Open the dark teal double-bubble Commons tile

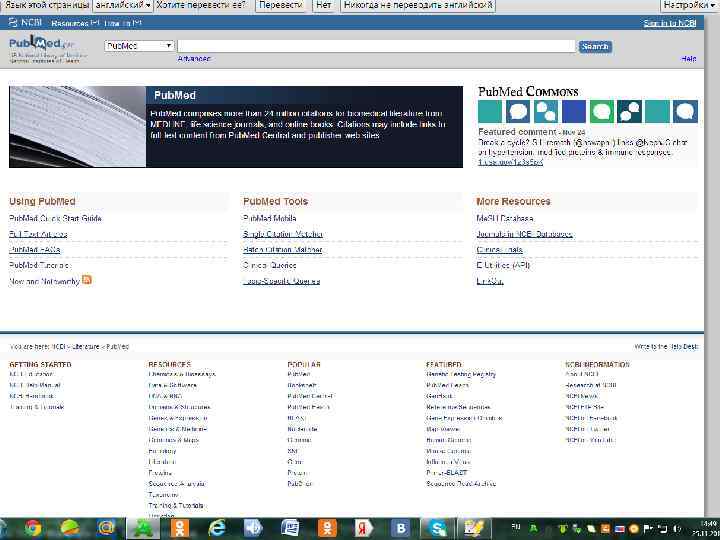[x=629, y=112]
